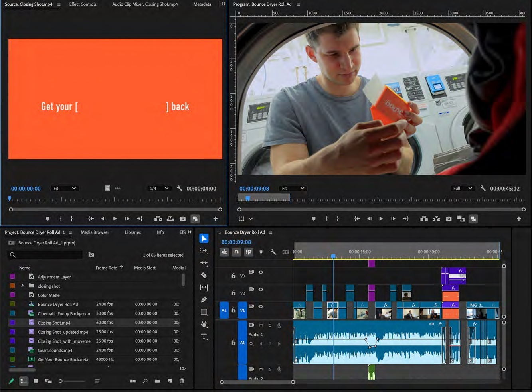Screen dimensions: 532x392
Task: Select the Pen tool
Action: click(x=204, y=299)
